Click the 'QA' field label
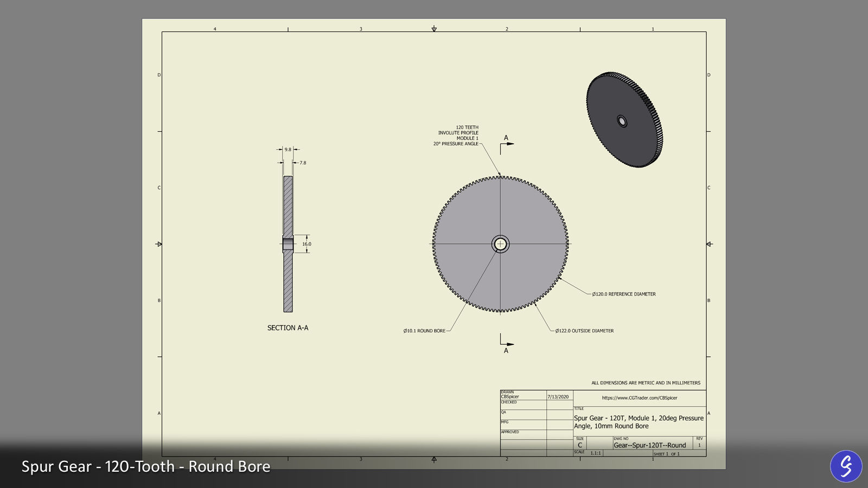Image resolution: width=868 pixels, height=488 pixels. tap(503, 412)
